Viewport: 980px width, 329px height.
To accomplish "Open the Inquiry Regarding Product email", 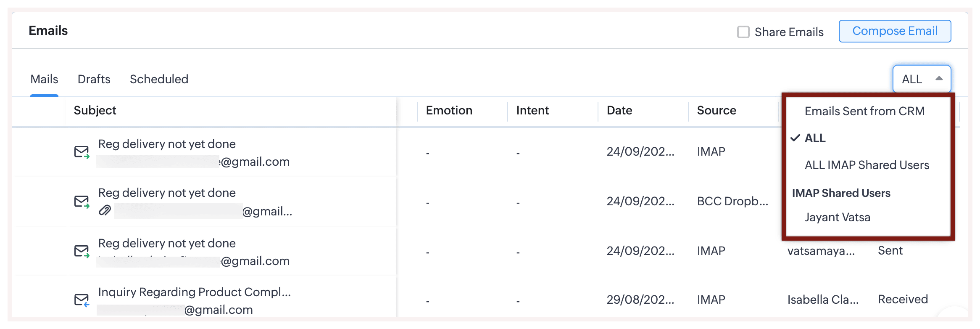I will (x=194, y=292).
